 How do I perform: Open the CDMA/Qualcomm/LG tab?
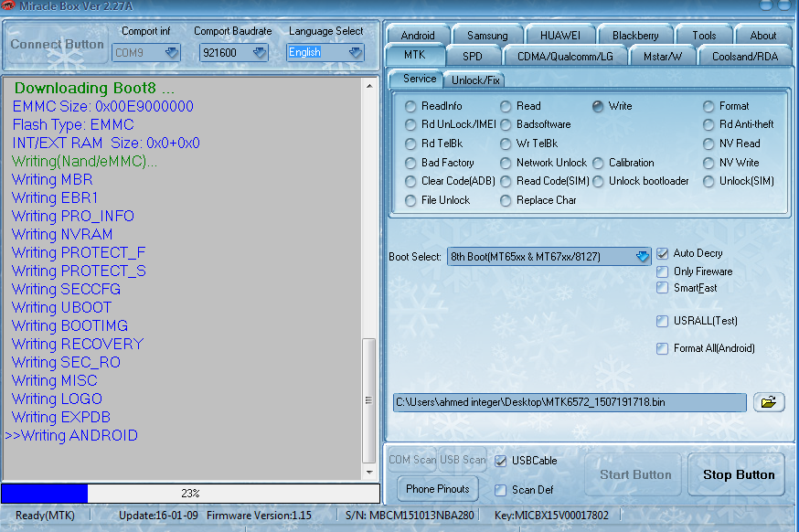click(565, 56)
